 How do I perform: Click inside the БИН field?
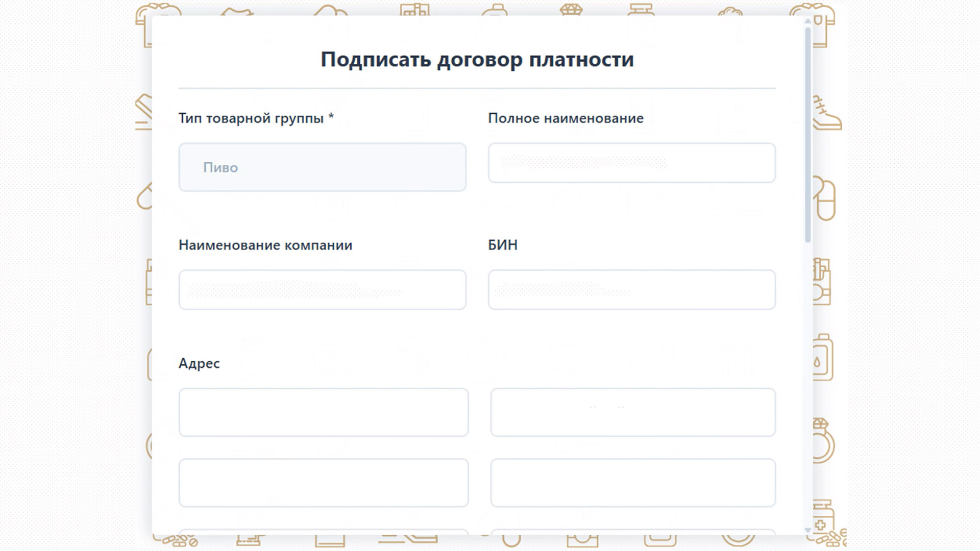[x=632, y=289]
